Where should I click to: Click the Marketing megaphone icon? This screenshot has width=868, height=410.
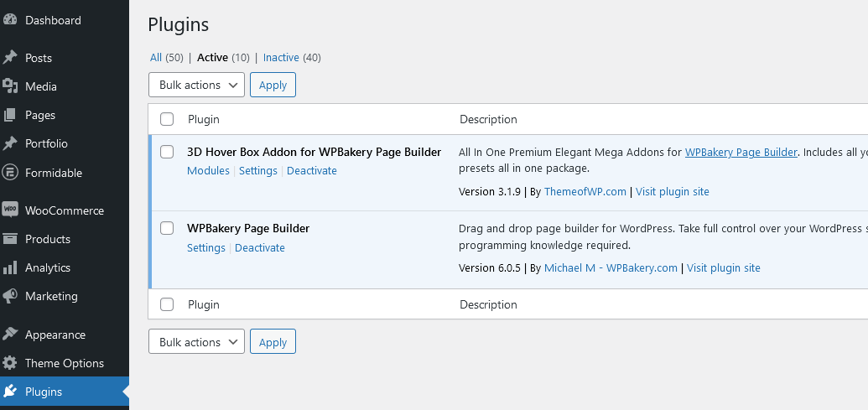pos(10,296)
